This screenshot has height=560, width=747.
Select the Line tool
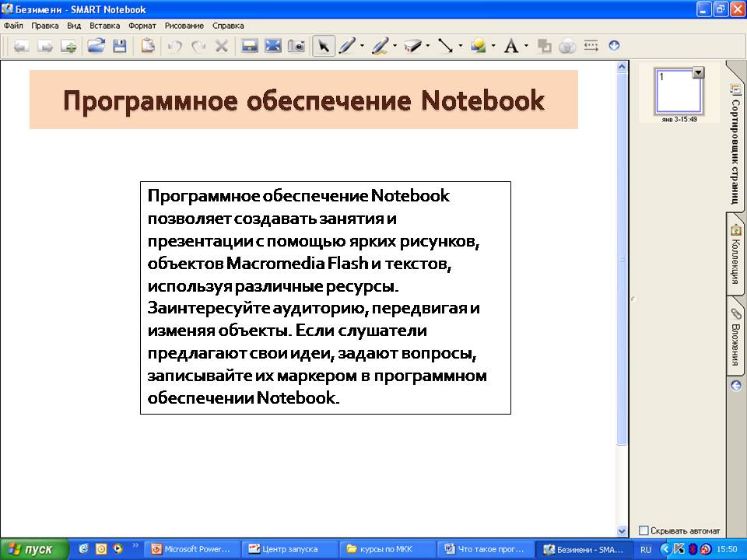point(446,46)
